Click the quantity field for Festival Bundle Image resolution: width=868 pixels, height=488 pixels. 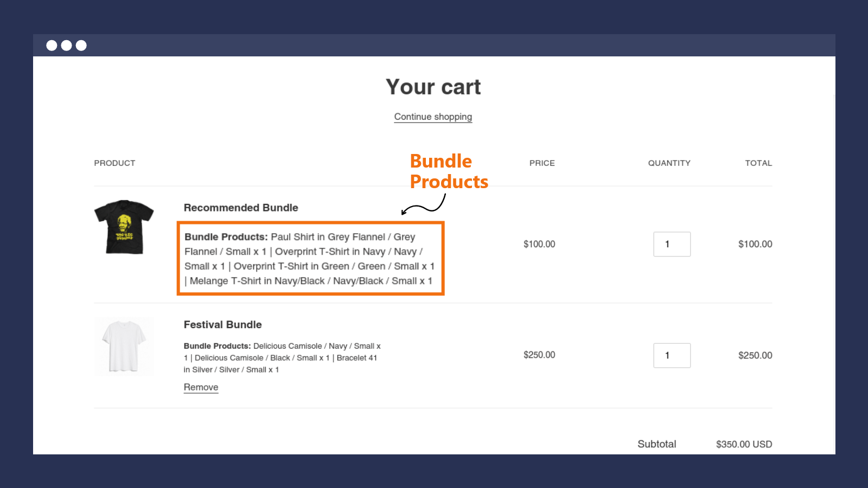tap(672, 355)
